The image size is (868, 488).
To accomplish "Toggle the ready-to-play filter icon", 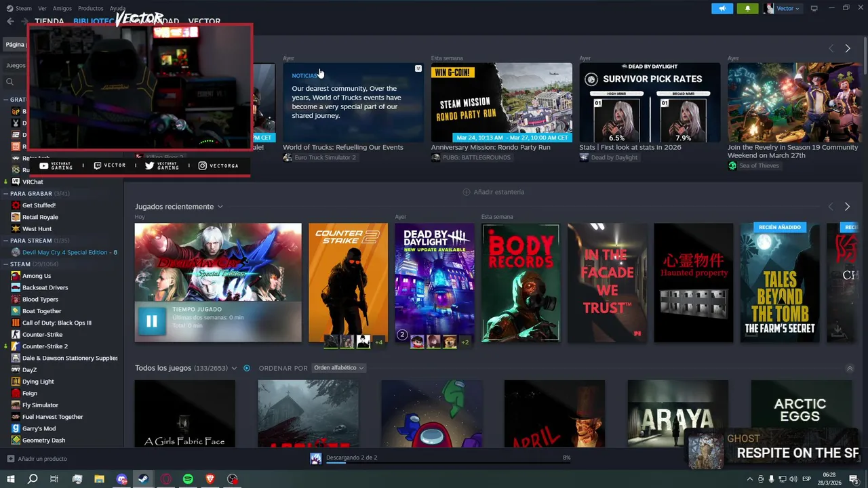I will (247, 368).
